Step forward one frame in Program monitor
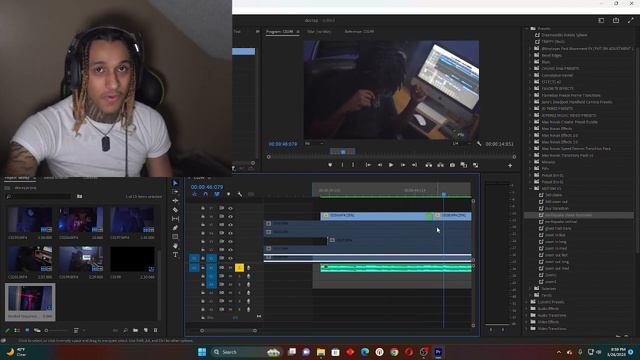Screen dimensions: 640x360 pyautogui.click(x=402, y=165)
